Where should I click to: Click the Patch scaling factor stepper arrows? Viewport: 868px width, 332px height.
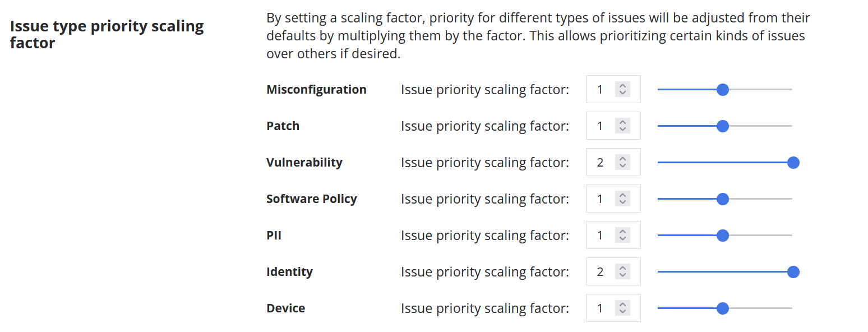point(622,126)
